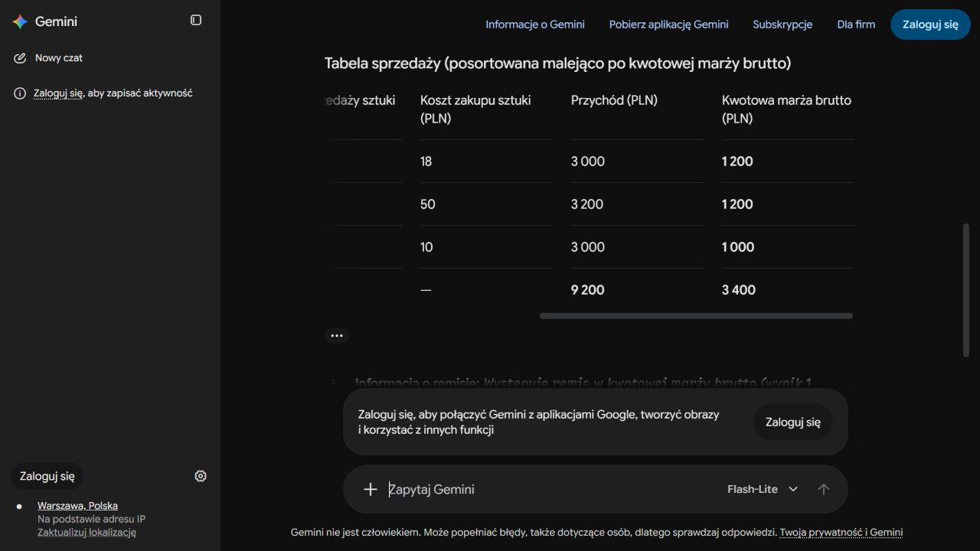980x551 pixels.
Task: Click Zaloguj się in the Google apps banner
Action: coord(793,422)
